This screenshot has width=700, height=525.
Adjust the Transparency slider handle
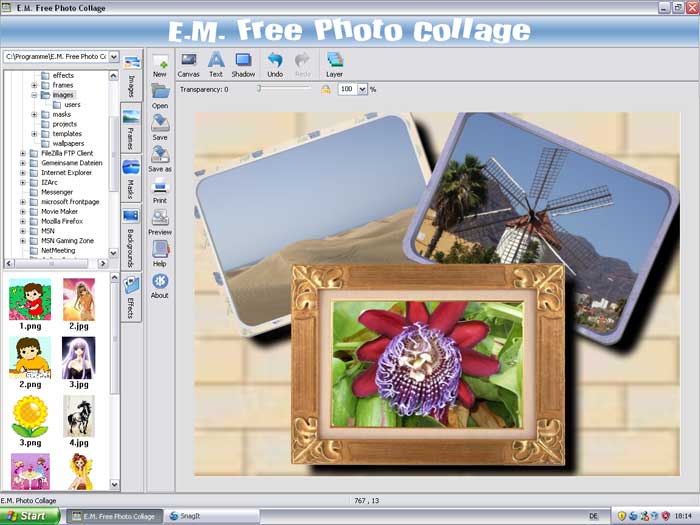pyautogui.click(x=258, y=89)
